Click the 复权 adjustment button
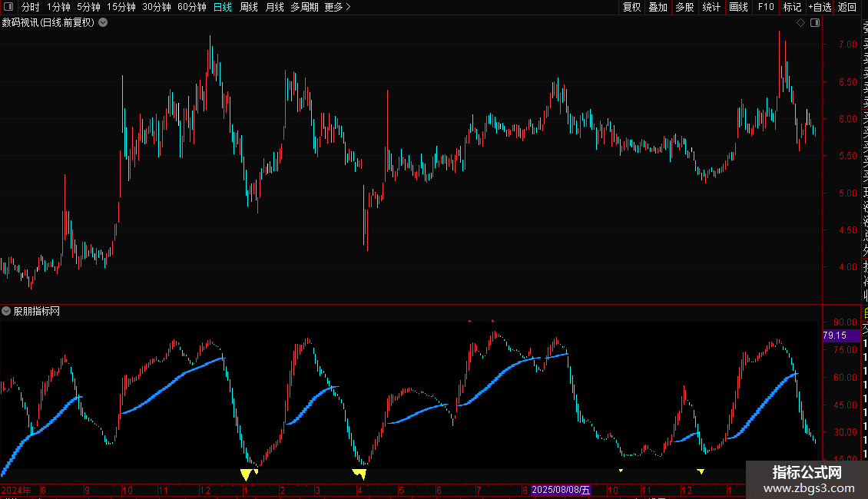Viewport: 868px width, 499px height. click(631, 7)
